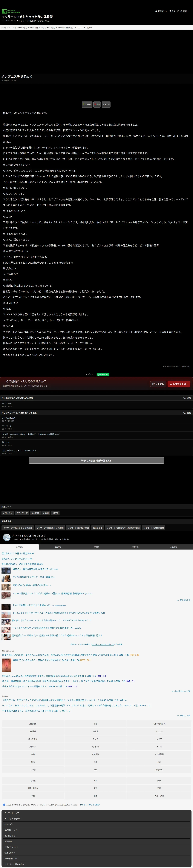Open the 検索 magnifier in the header

coord(184,11)
